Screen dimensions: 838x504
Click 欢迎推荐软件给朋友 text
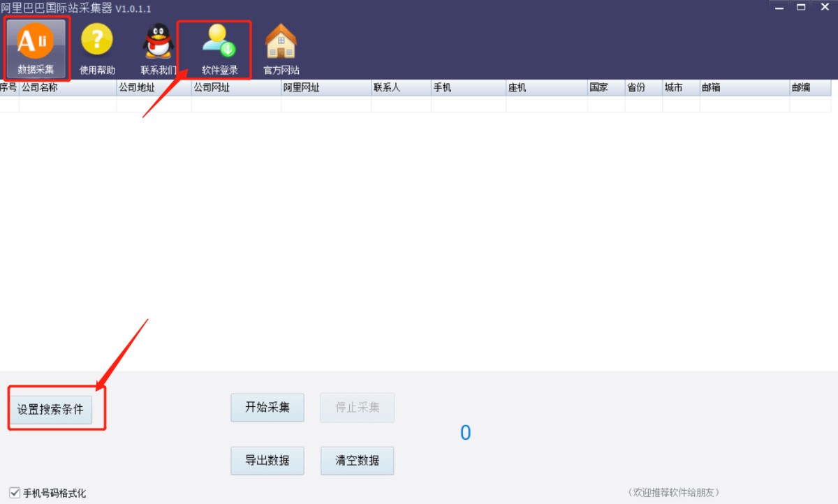[673, 492]
